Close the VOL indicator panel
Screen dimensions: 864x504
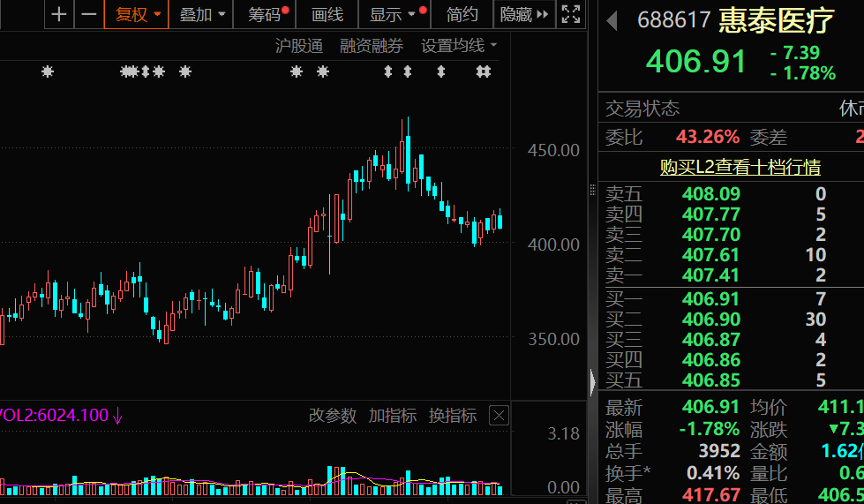pyautogui.click(x=499, y=415)
